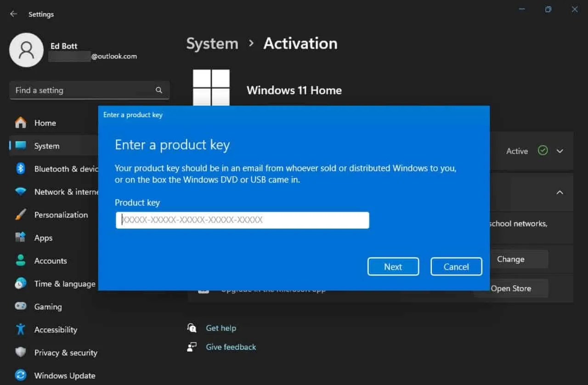Image resolution: width=588 pixels, height=385 pixels.
Task: Click Next to submit the product key
Action: [393, 266]
